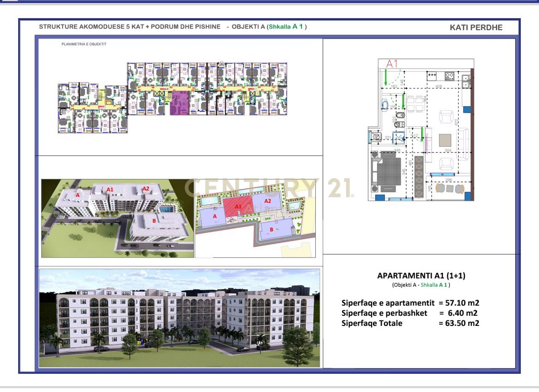Click the red A1 label on the detailed plan
Viewport: 539px width, 392px height.
pyautogui.click(x=392, y=64)
